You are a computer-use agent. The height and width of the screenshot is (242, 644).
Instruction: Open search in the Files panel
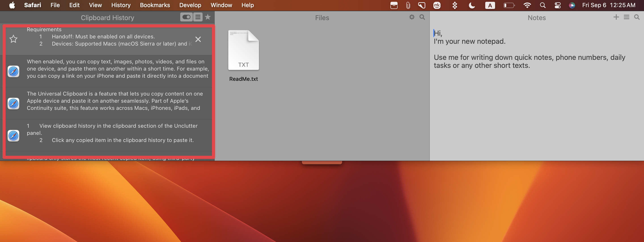[422, 17]
